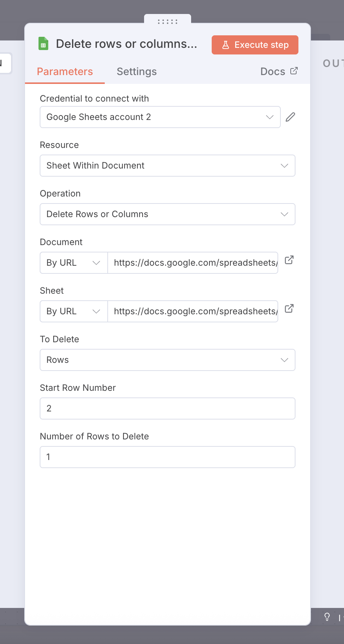This screenshot has height=644, width=344.
Task: Click the Start Row Number label
Action: [x=78, y=388]
